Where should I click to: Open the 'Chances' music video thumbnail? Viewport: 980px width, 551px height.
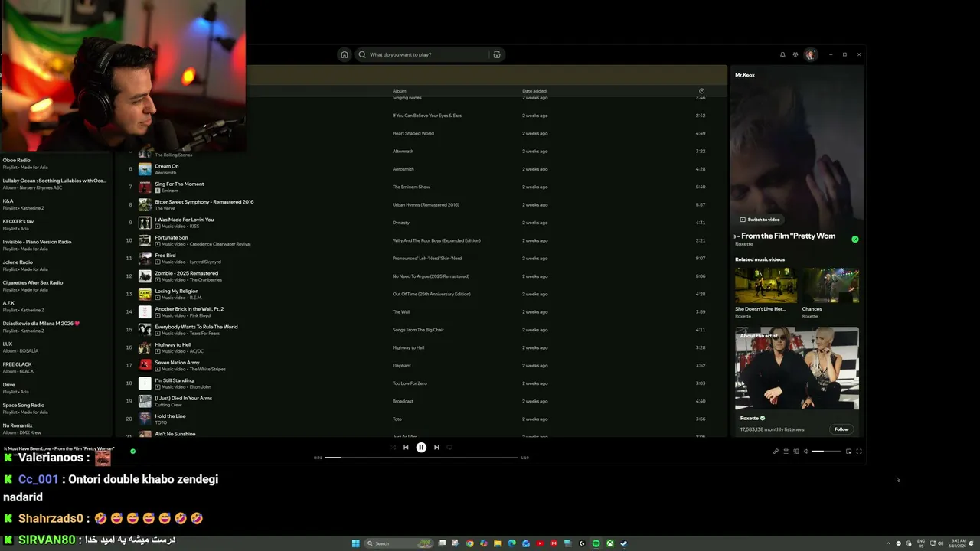tap(830, 285)
